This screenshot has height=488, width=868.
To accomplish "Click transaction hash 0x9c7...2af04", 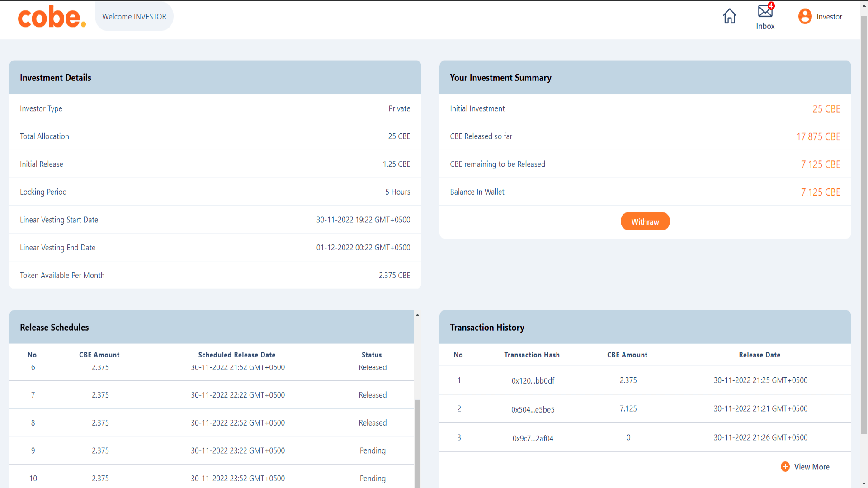I will point(533,438).
